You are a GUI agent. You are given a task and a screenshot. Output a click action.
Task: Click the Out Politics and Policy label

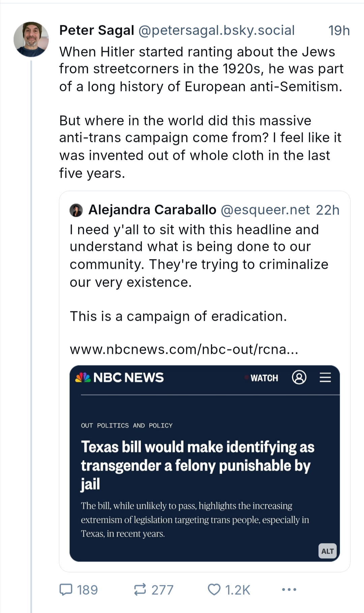click(127, 425)
